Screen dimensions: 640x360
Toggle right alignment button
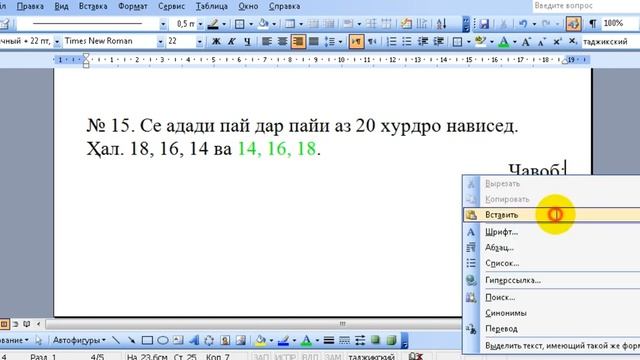[x=298, y=41]
